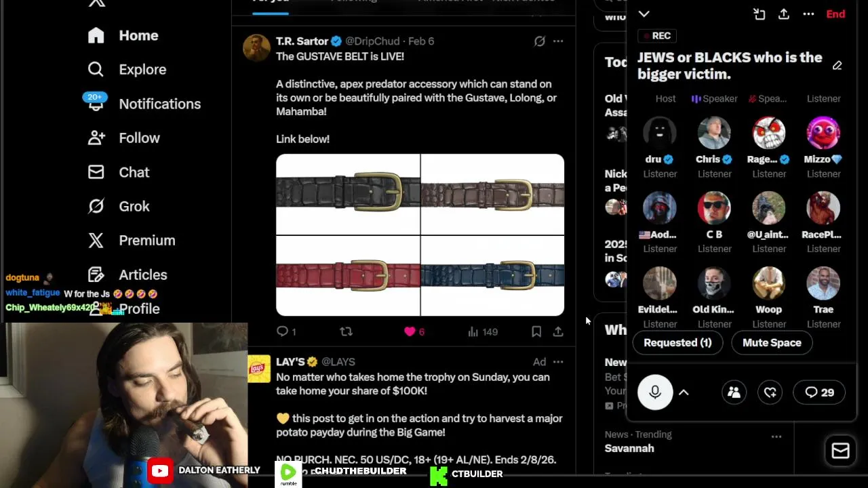868x488 pixels.
Task: Collapse the Space panel with chevron
Action: tap(644, 14)
